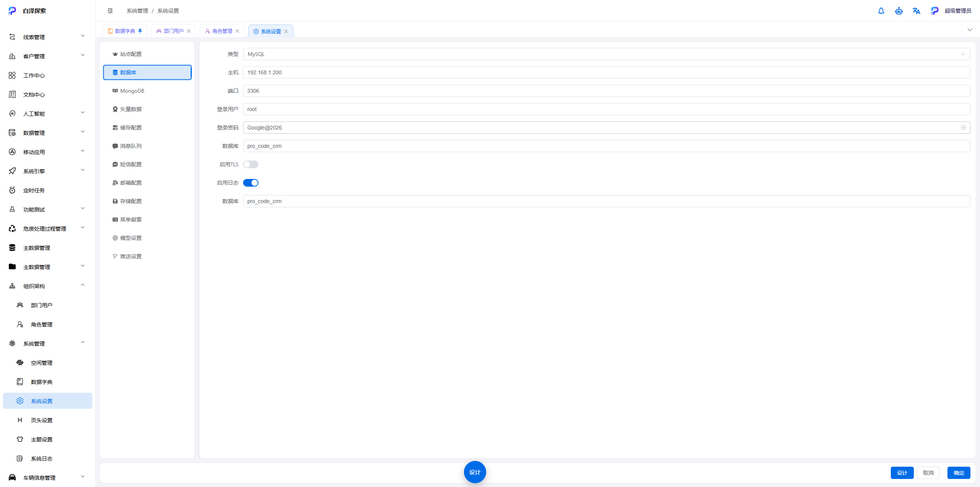Open the notifications bell icon
The width and height of the screenshot is (980, 487).
point(881,11)
